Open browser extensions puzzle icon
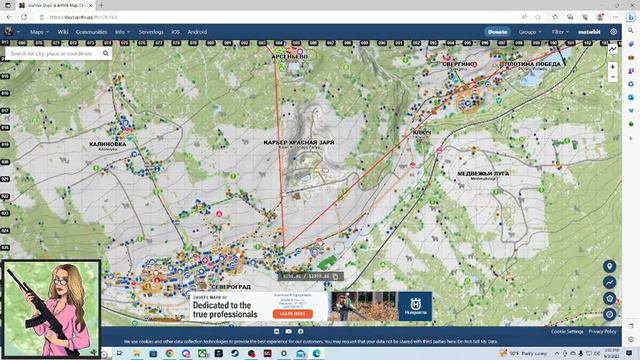This screenshot has width=640, height=360. [x=555, y=17]
